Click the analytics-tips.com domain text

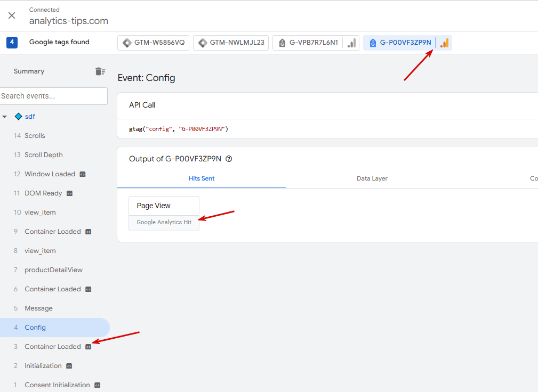pyautogui.click(x=69, y=21)
